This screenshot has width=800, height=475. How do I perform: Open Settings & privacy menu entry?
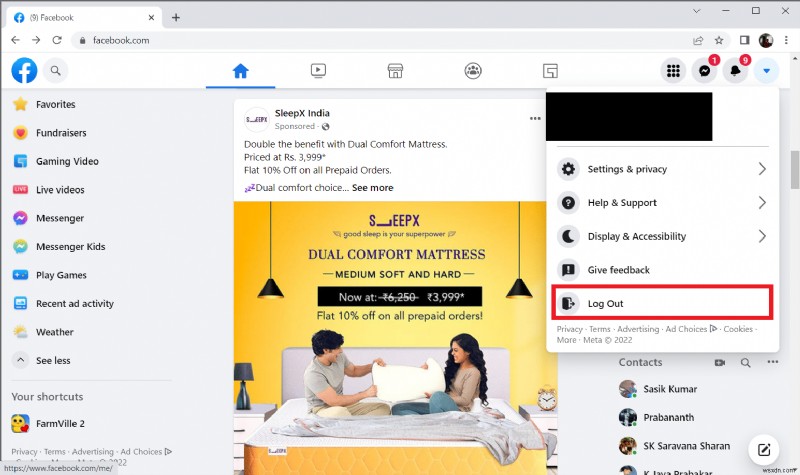pyautogui.click(x=662, y=169)
